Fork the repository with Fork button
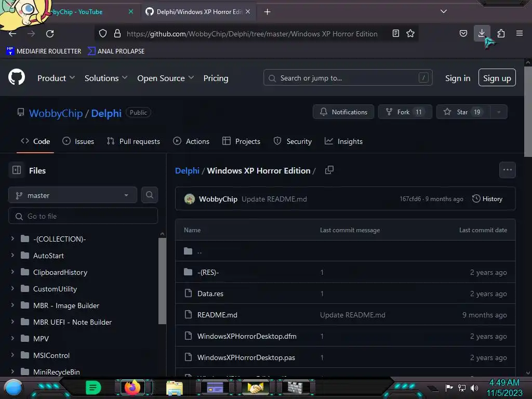This screenshot has width=532, height=399. pos(405,112)
